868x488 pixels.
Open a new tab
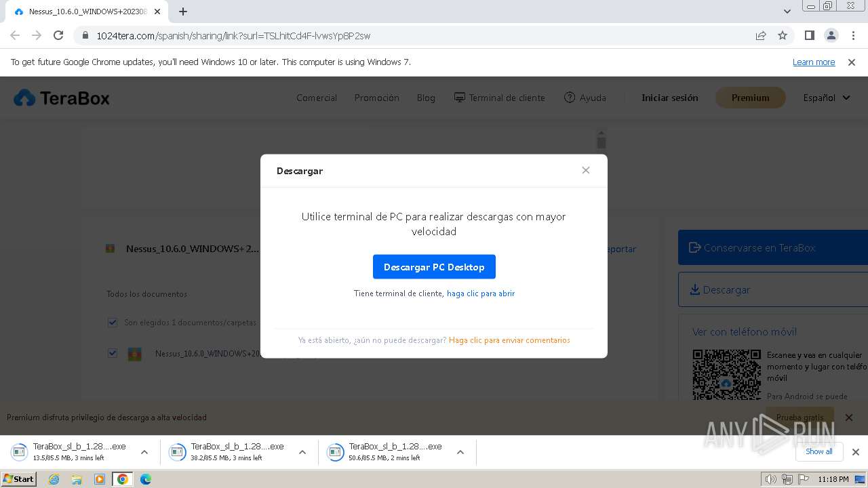[183, 12]
